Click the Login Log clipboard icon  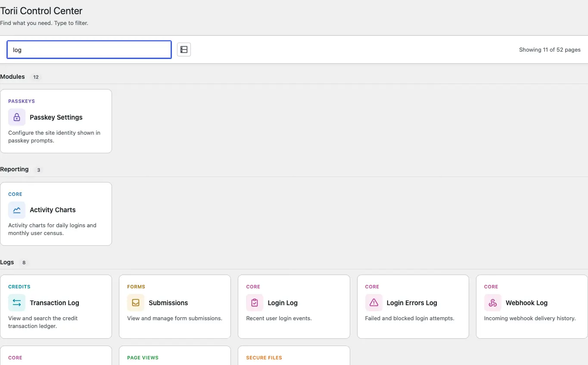coord(255,303)
